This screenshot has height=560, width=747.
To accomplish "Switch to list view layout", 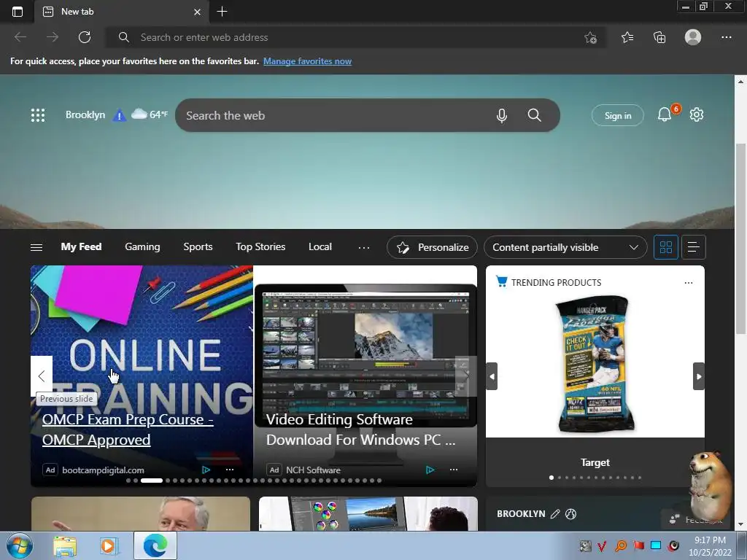I will (693, 247).
